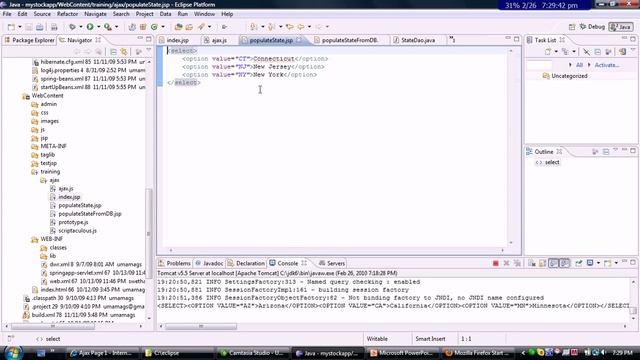The width and height of the screenshot is (640, 360).
Task: Open the Navigate menu
Action: (95, 14)
